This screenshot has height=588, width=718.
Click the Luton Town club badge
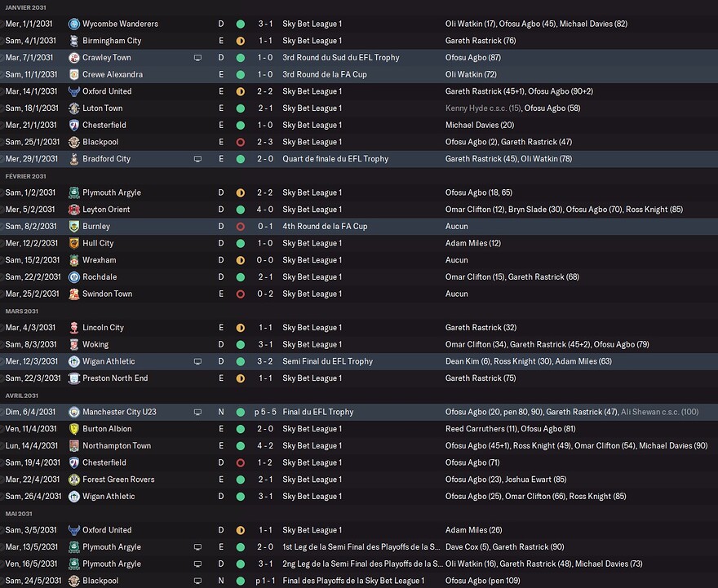pos(73,108)
